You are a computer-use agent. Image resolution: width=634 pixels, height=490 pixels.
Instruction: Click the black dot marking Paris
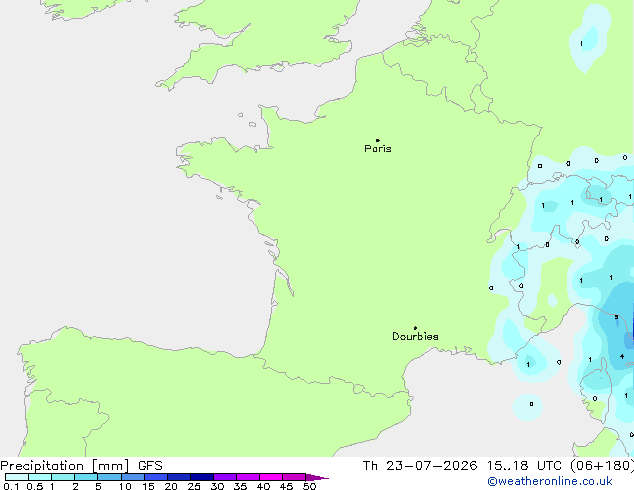tap(378, 140)
